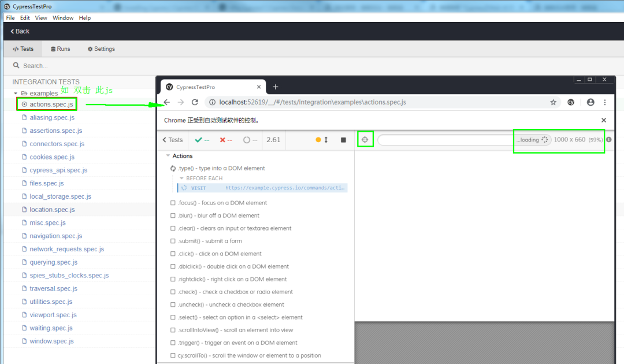Click the runner URL input field

(445, 140)
